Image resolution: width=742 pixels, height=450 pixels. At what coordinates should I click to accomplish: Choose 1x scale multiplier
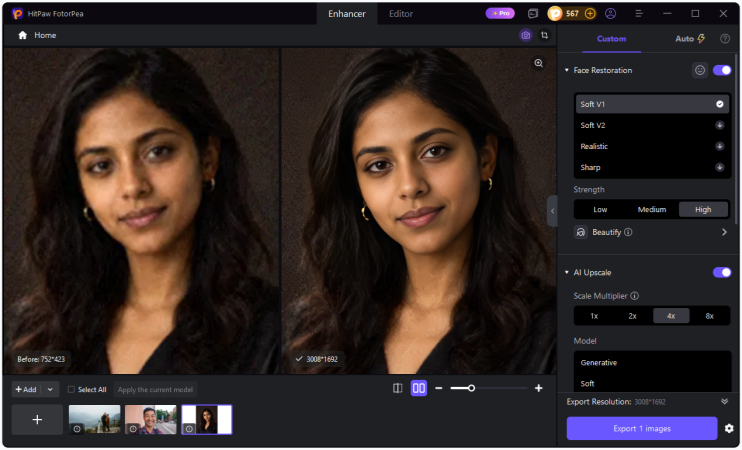[594, 316]
